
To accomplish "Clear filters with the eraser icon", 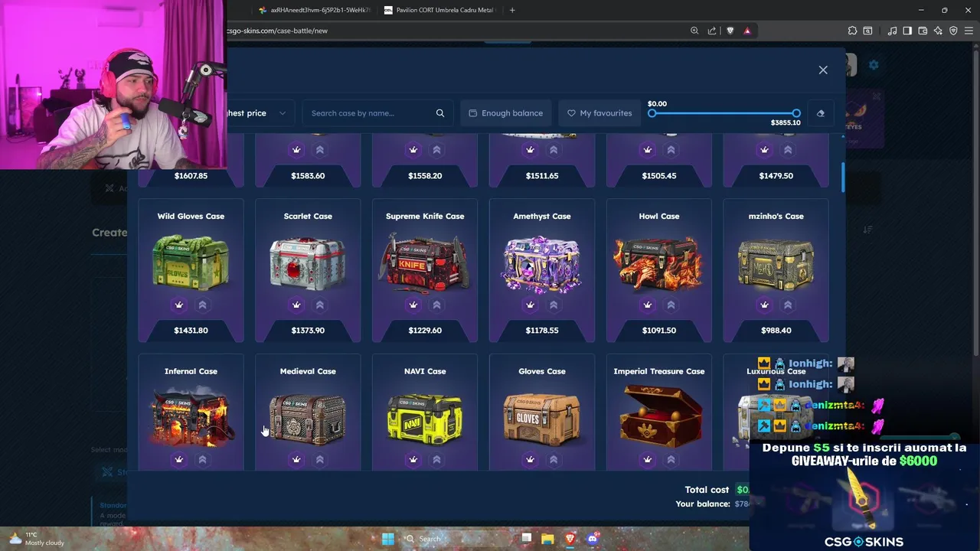I will point(820,113).
